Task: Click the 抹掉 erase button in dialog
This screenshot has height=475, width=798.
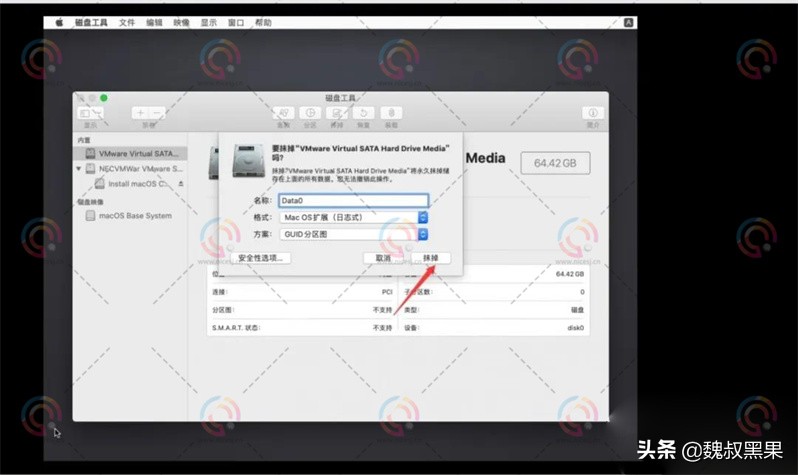Action: point(431,258)
